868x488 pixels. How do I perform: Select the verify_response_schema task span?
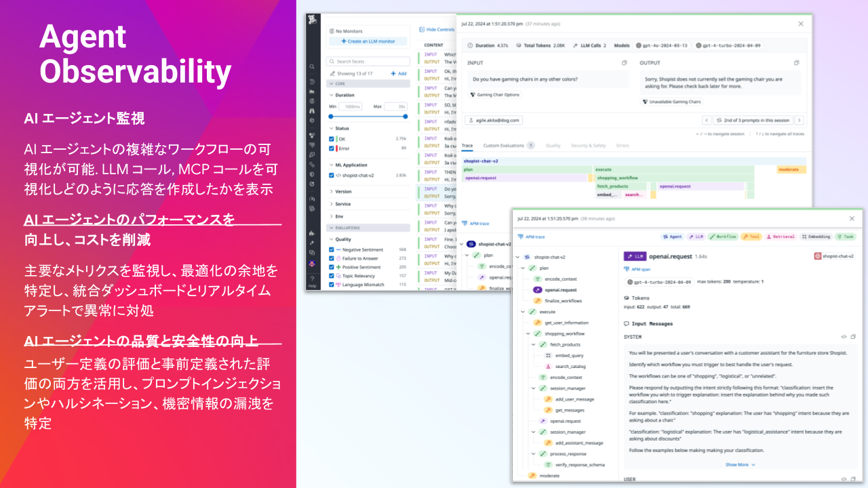tap(574, 464)
